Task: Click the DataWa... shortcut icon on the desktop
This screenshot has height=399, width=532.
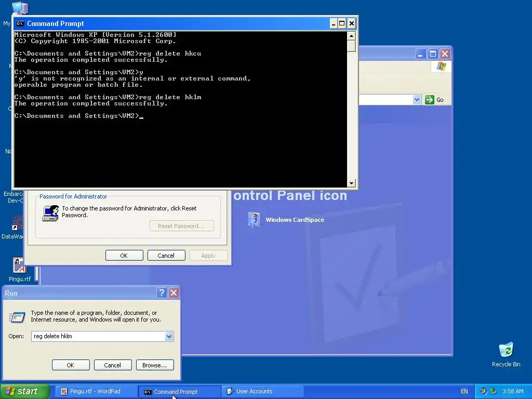Action: click(17, 223)
